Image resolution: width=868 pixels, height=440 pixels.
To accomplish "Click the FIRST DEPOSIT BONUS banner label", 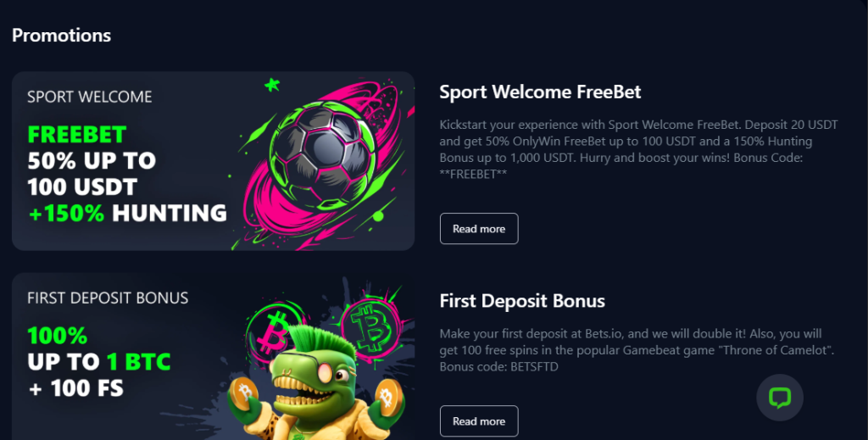I will pyautogui.click(x=108, y=298).
